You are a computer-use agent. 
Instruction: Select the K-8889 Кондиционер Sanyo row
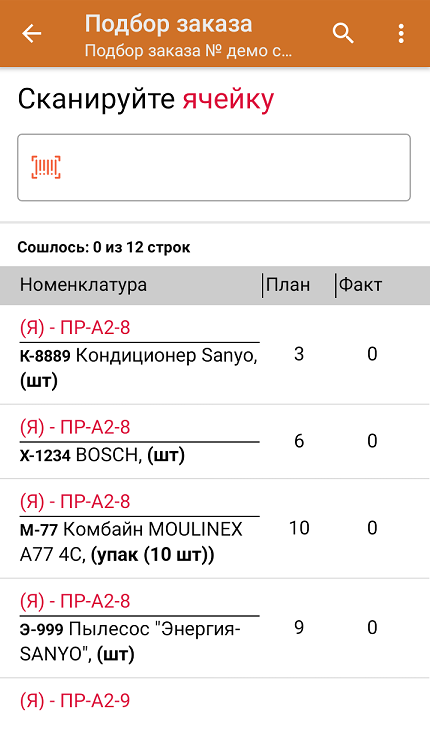click(x=215, y=354)
